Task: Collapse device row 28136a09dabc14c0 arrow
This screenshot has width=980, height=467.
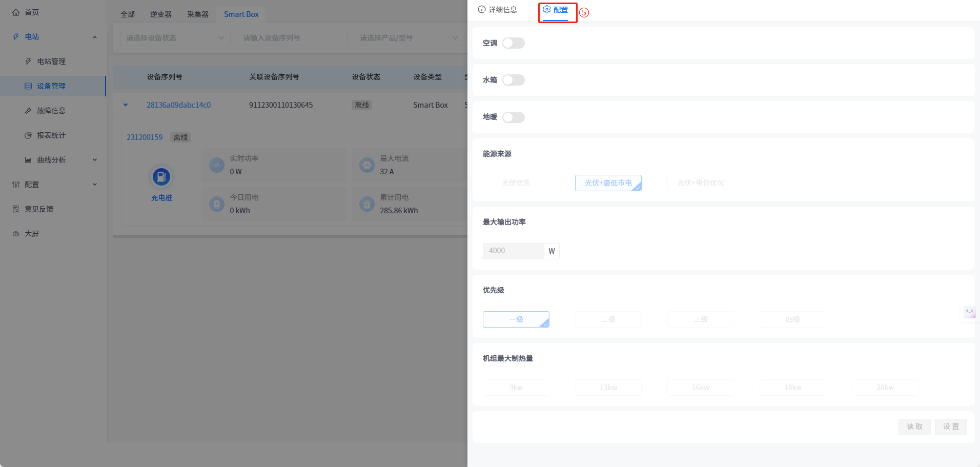Action: coord(126,105)
